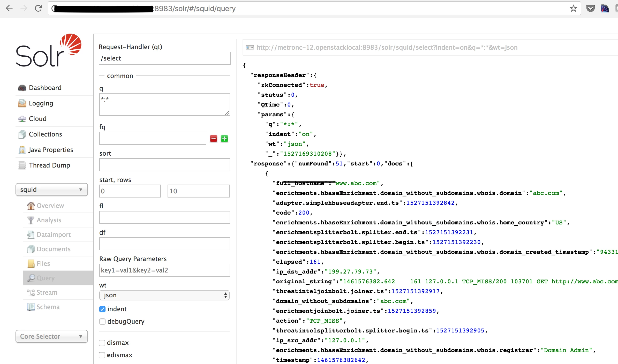Click the browser forward arrow
Image resolution: width=618 pixels, height=364 pixels.
tap(24, 9)
